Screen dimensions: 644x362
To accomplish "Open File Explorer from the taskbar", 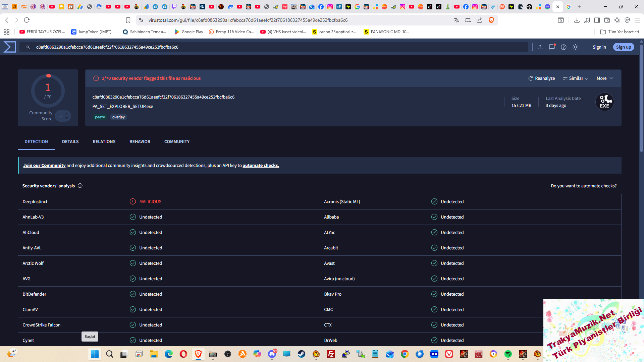I will pos(154,354).
